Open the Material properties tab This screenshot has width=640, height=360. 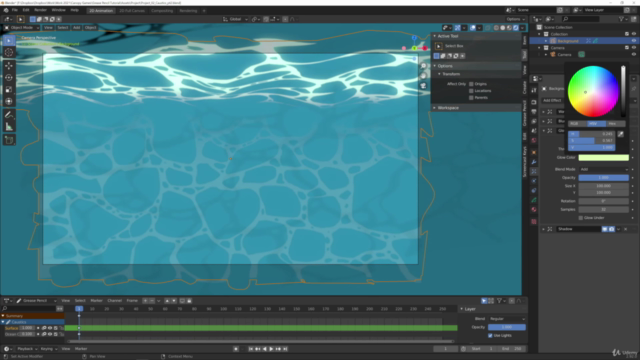[x=533, y=209]
